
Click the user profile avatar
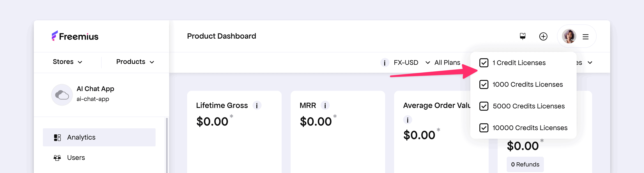[x=569, y=36]
